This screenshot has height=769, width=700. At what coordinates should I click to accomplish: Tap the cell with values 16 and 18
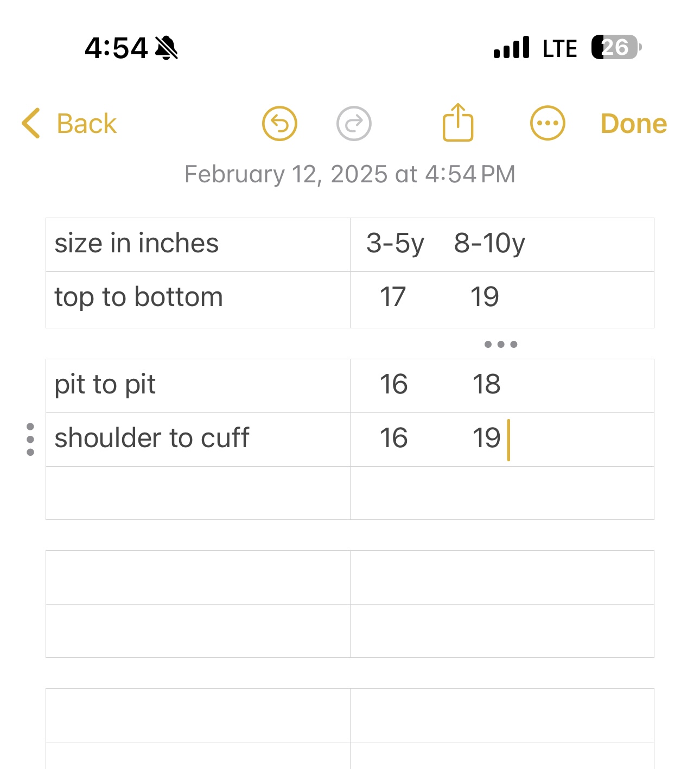click(x=502, y=386)
